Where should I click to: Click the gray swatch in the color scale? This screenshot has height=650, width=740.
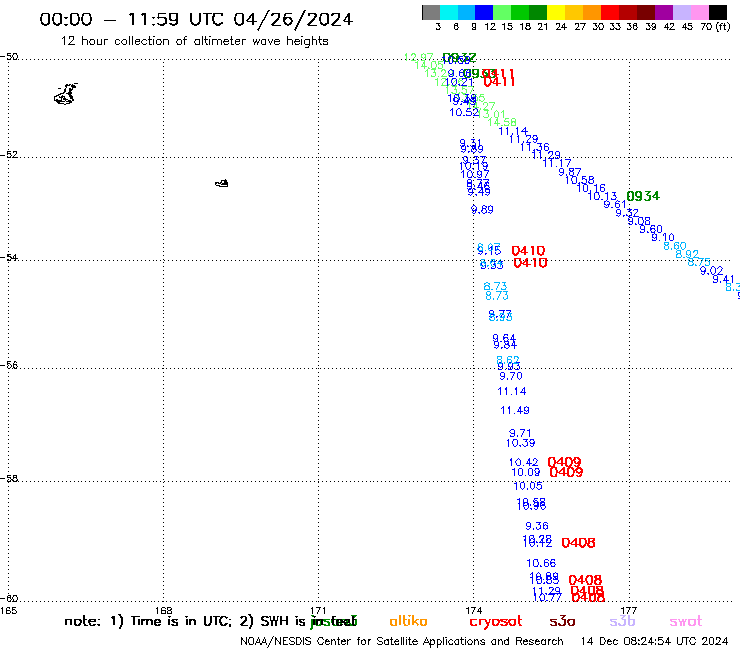coord(431,12)
